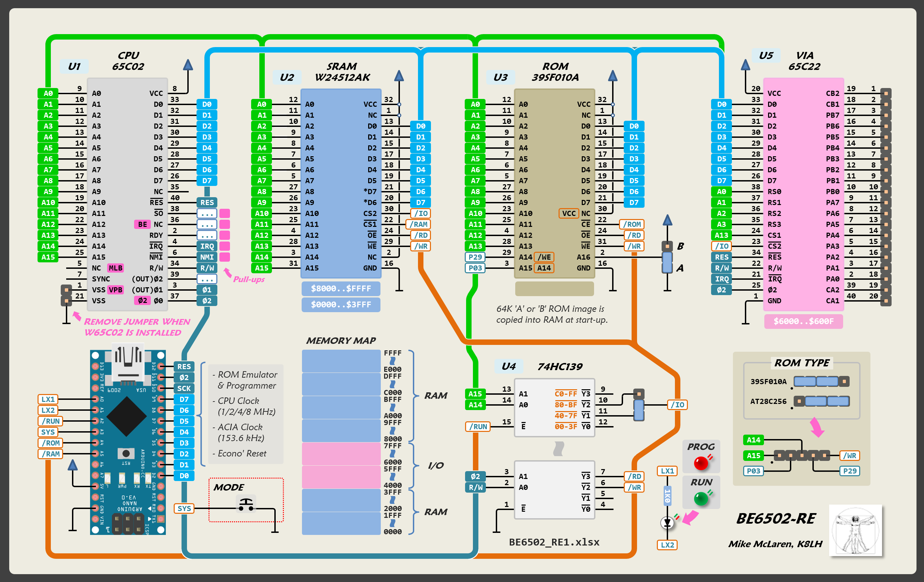Toggle the A/B ROM select jumper
This screenshot has width=924, height=582.
click(x=667, y=262)
